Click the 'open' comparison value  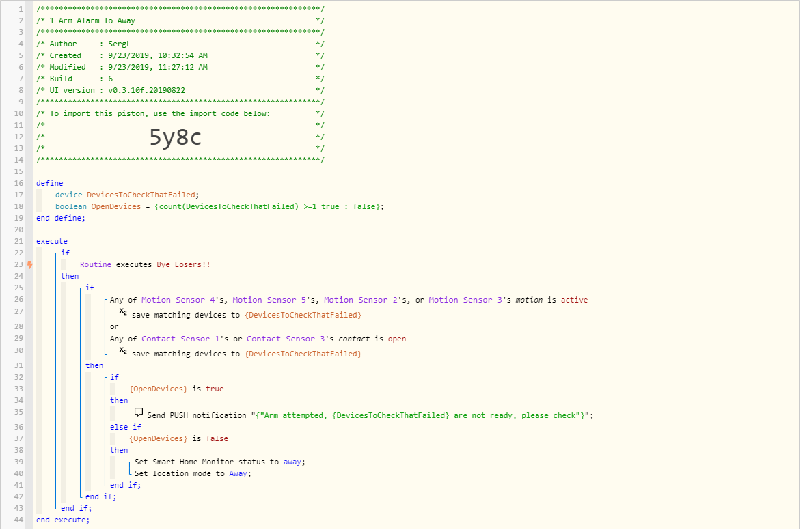(397, 339)
